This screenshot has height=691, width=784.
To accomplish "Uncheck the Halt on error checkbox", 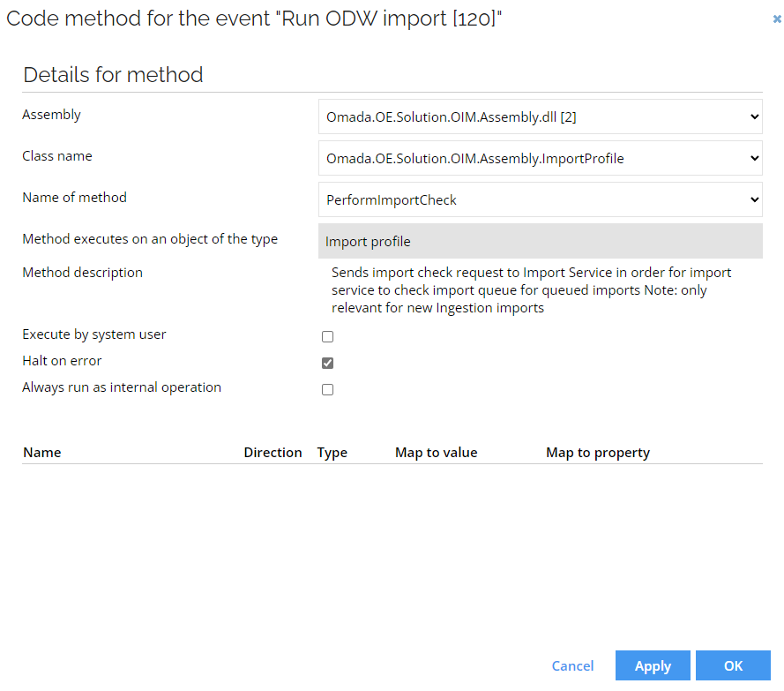I will tap(327, 363).
